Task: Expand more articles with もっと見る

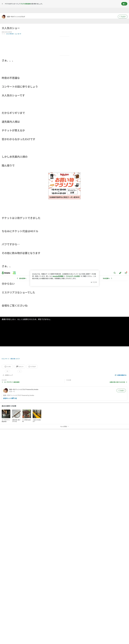Action: pos(64,427)
